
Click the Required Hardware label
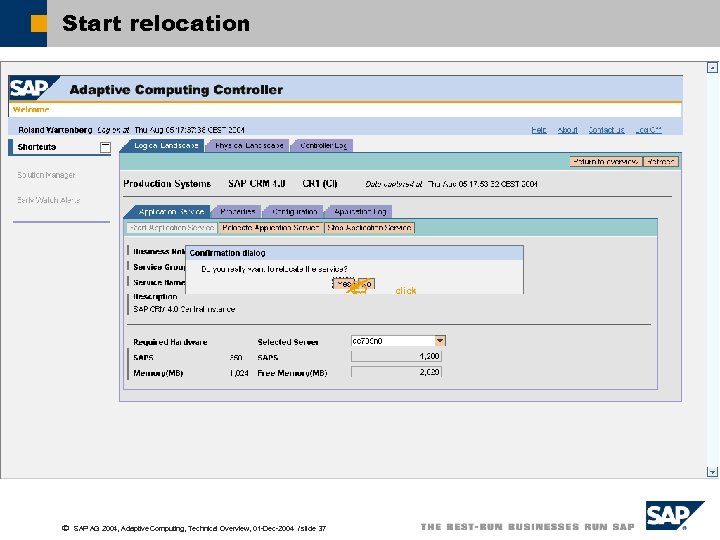(x=170, y=342)
